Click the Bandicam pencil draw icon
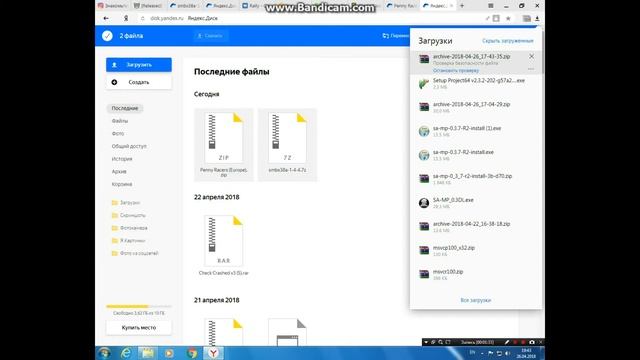This screenshot has width=640, height=360. click(x=507, y=342)
